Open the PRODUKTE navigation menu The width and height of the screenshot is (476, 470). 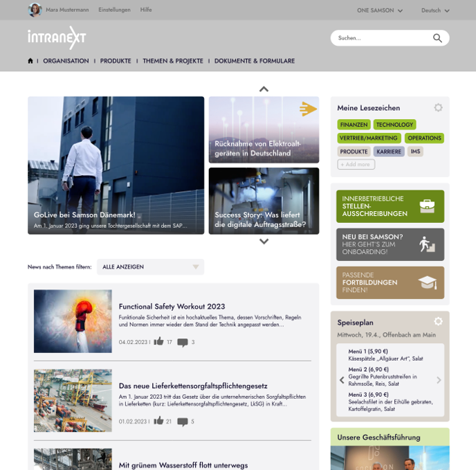pos(116,61)
